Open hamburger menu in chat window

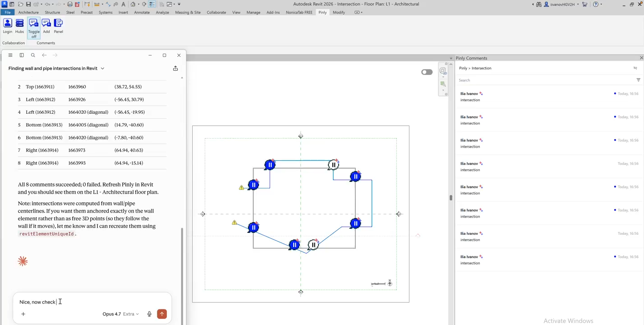[10, 55]
